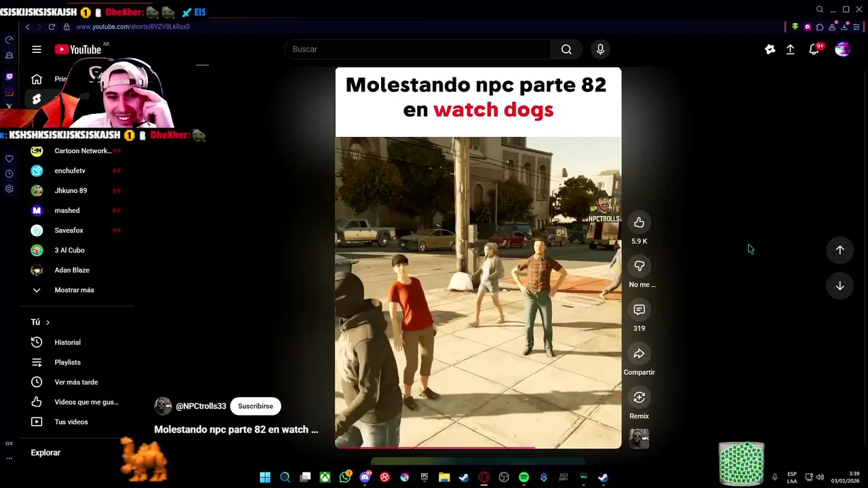
Task: Dislike the Short via thumbs-down icon
Action: coord(639,266)
